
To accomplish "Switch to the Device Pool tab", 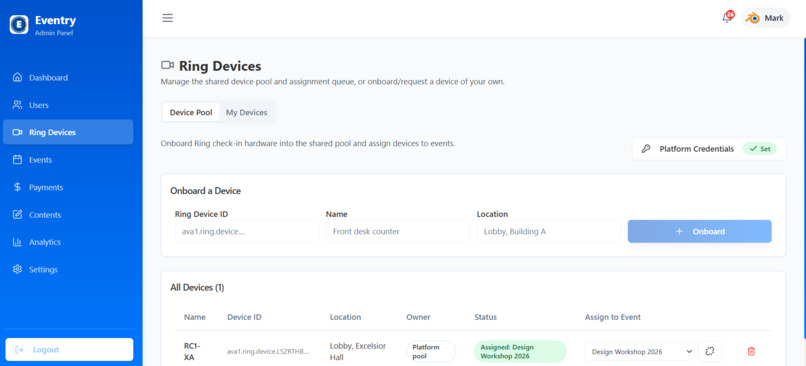I will [x=191, y=112].
